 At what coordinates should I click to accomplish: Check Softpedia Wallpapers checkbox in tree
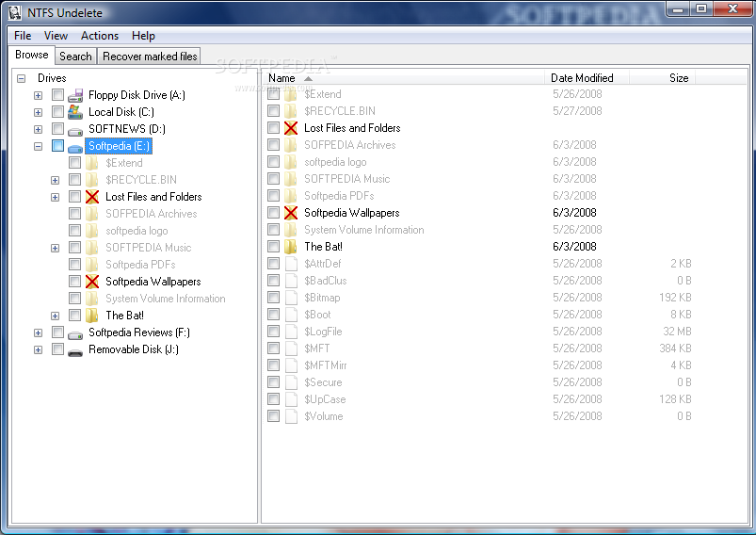click(x=74, y=282)
